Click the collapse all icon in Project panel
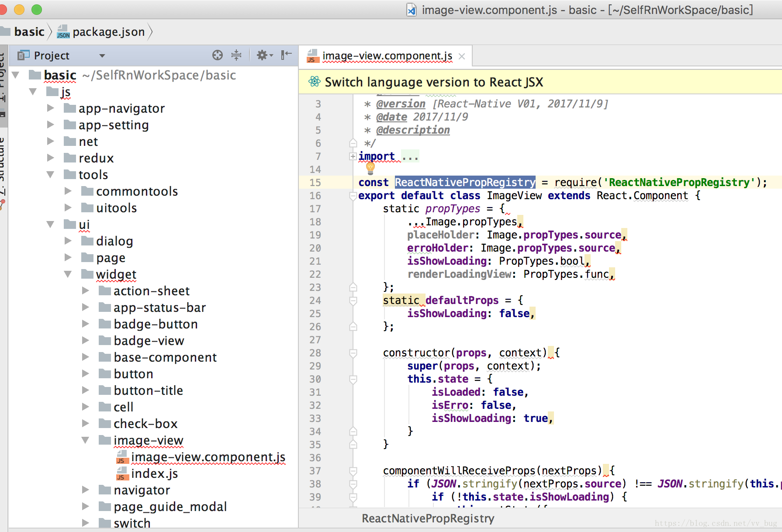The image size is (782, 532). click(x=236, y=55)
